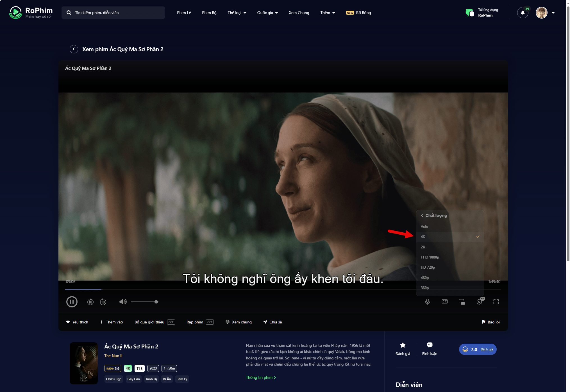
Task: Open Phim Bộ in navigation
Action: (x=209, y=13)
